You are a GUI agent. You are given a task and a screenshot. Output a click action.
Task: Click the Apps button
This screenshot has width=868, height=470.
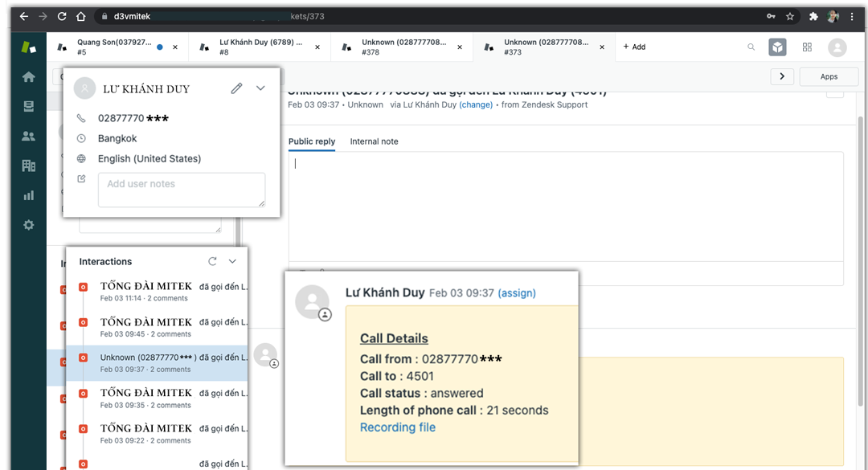[x=829, y=76]
